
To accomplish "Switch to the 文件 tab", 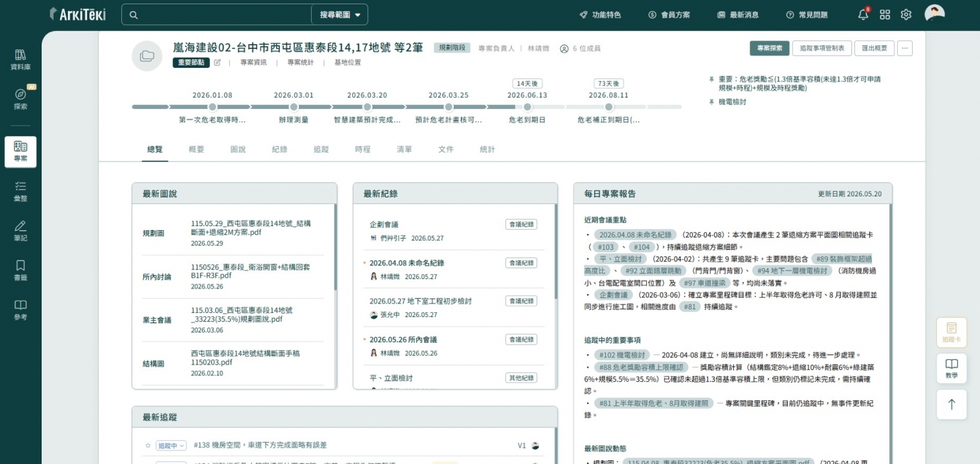I will pos(446,149).
